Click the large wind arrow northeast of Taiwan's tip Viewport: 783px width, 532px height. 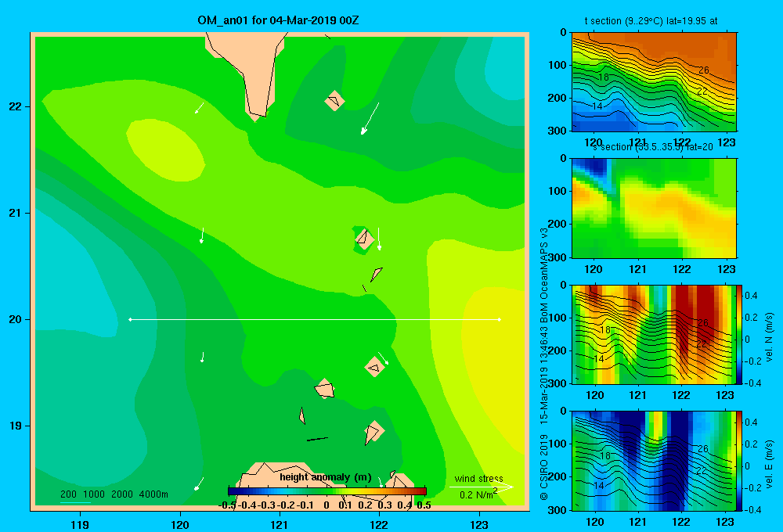coord(370,119)
